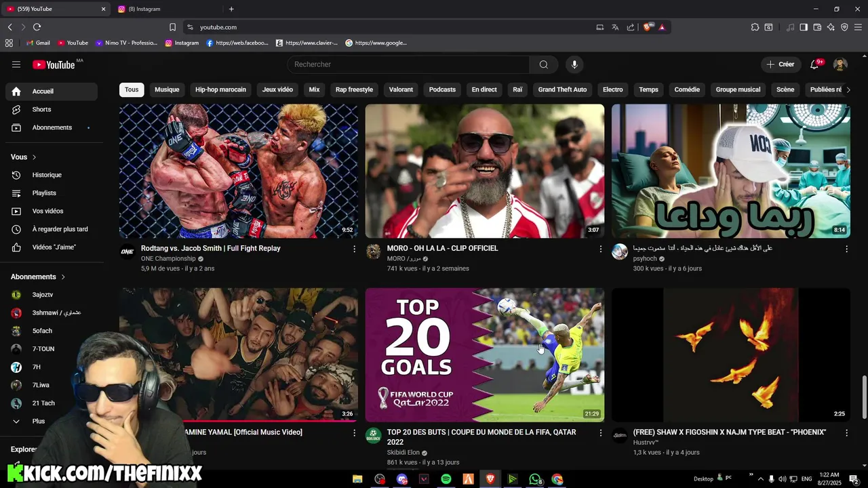This screenshot has height=488, width=868.
Task: Select the Rap freestyle chip
Action: [354, 89]
